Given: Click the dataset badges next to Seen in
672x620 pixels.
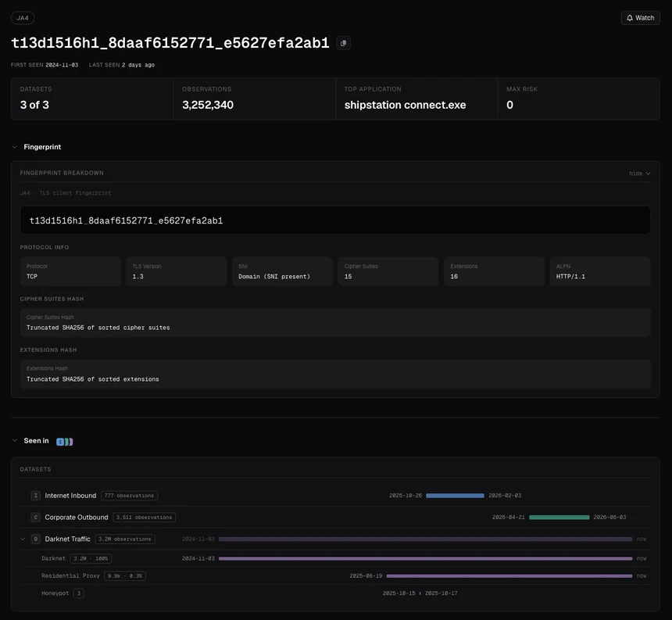Looking at the screenshot, I should (65, 442).
